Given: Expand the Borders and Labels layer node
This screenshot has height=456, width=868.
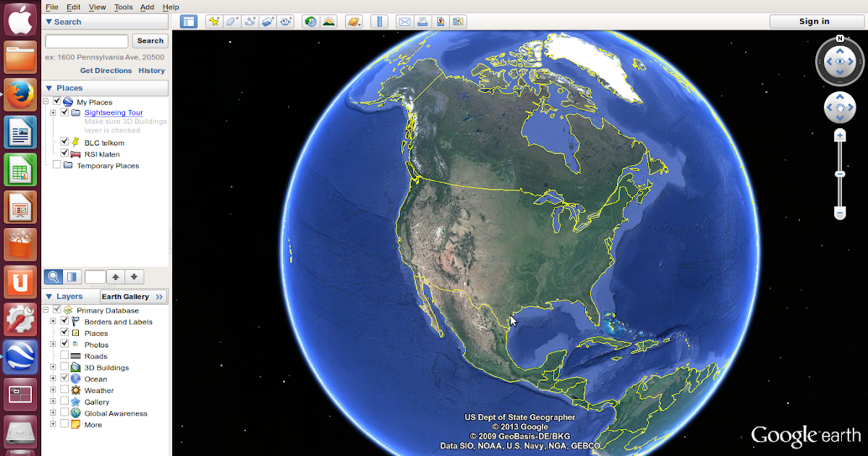Looking at the screenshot, I should 53,321.
